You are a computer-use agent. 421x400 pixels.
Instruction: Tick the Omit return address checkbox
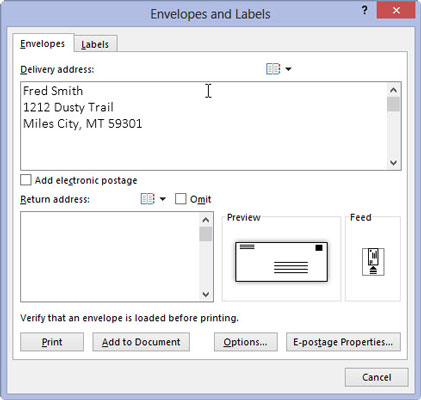[181, 199]
